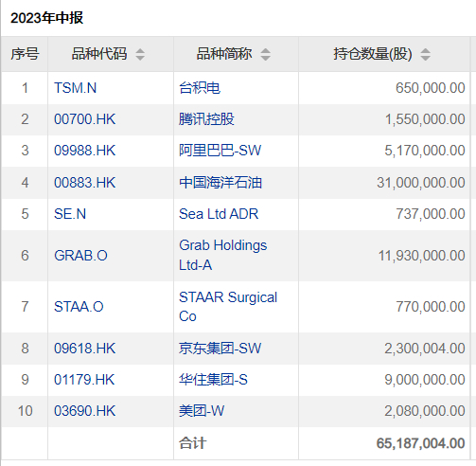Click the 京东集团-SW name link
This screenshot has height=466, width=476.
(220, 349)
